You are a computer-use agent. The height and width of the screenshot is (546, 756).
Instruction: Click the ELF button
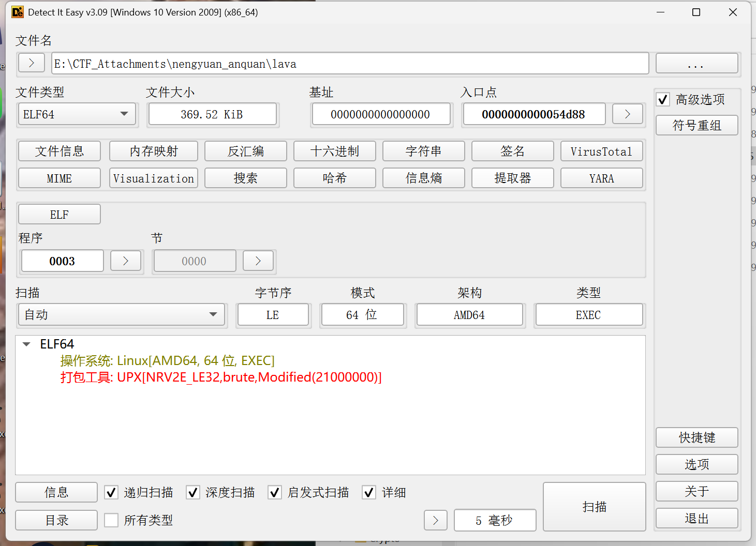click(x=60, y=214)
